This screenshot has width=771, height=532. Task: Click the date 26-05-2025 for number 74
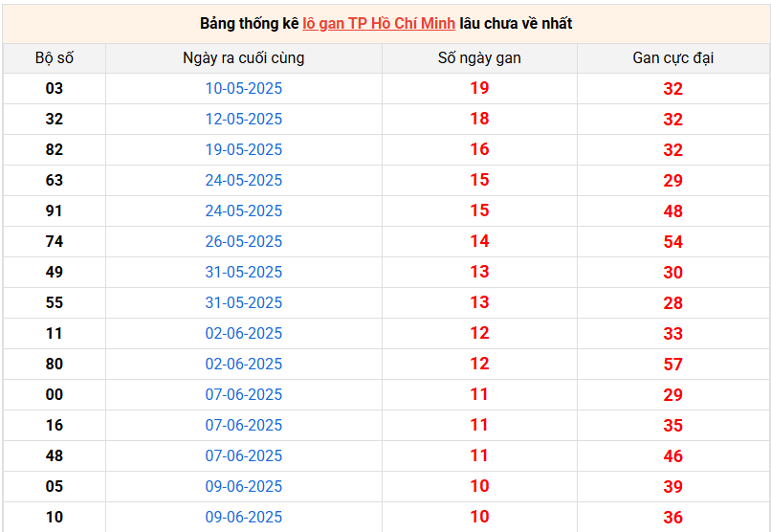[x=244, y=241]
